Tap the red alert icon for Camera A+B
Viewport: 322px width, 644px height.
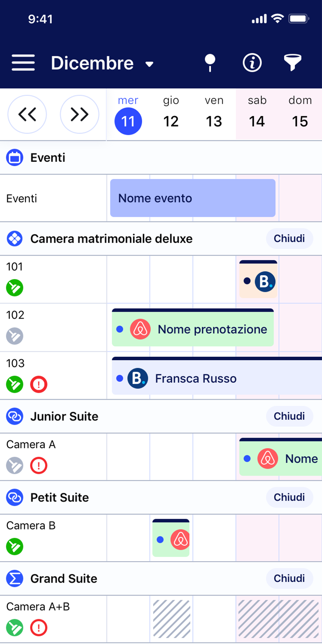tap(39, 628)
